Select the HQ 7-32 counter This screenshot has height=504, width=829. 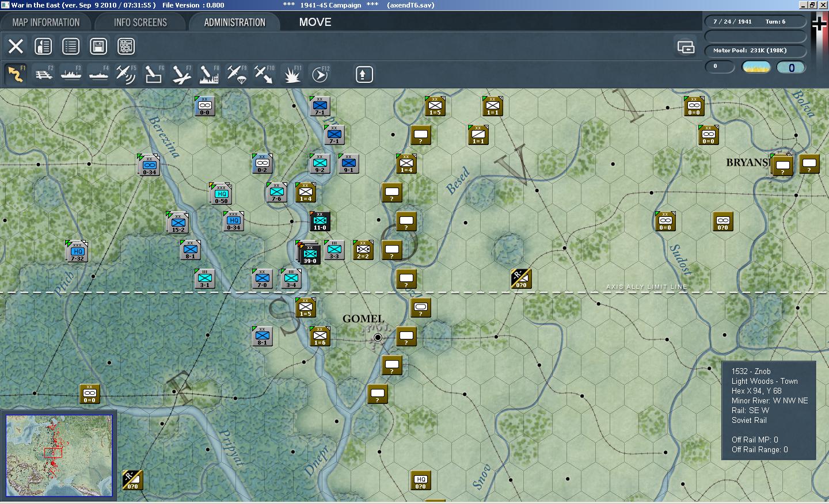click(77, 252)
